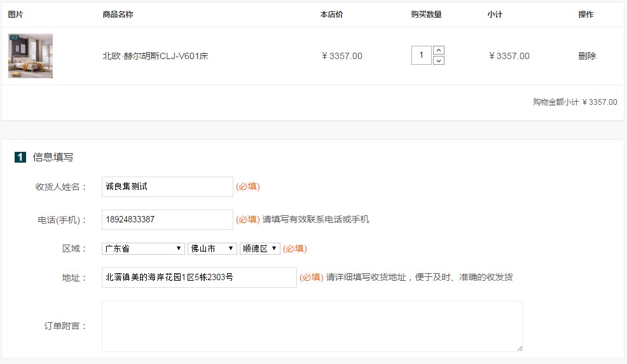The height and width of the screenshot is (364, 627).
Task: Focus the purchase quantity field
Action: [422, 55]
